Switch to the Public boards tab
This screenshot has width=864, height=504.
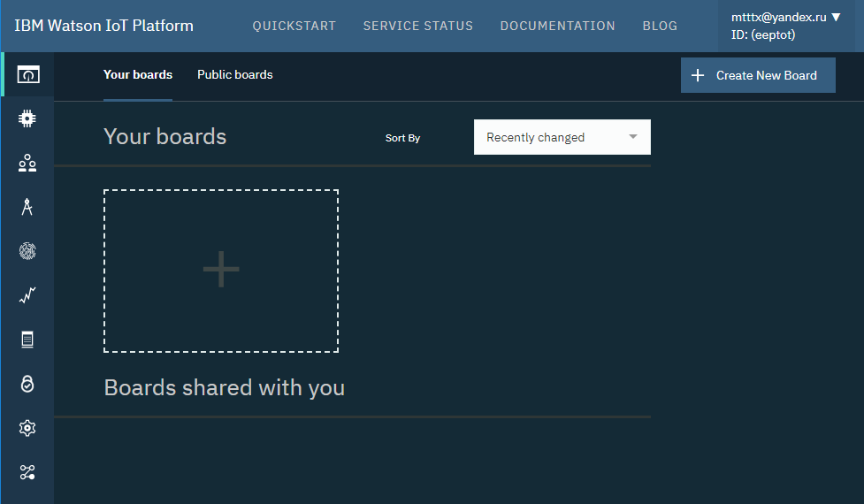point(234,75)
